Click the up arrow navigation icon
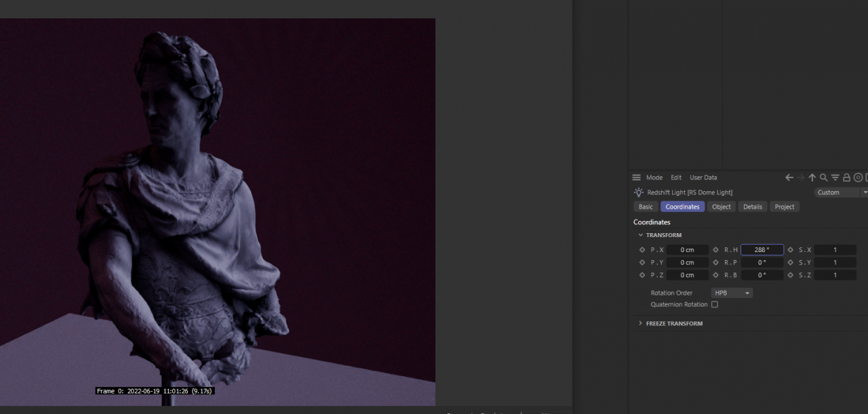 click(812, 178)
